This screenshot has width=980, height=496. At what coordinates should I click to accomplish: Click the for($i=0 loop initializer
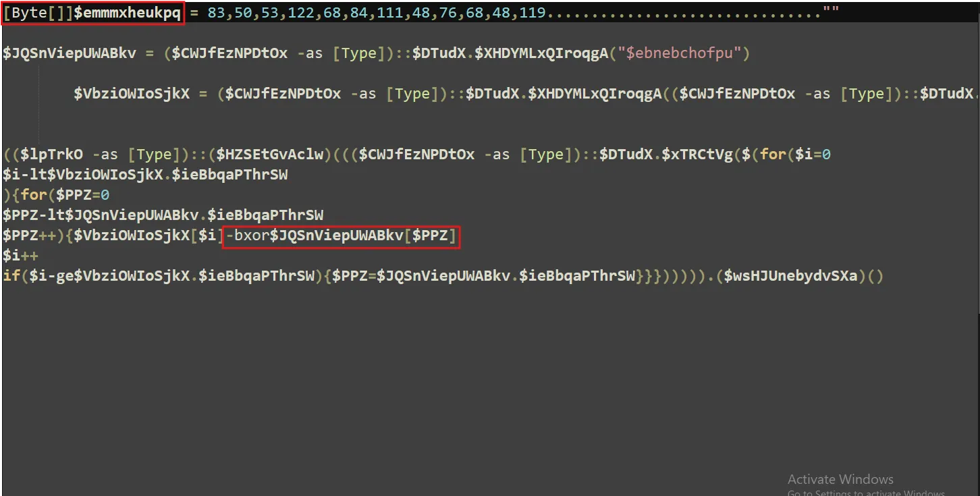pos(794,155)
